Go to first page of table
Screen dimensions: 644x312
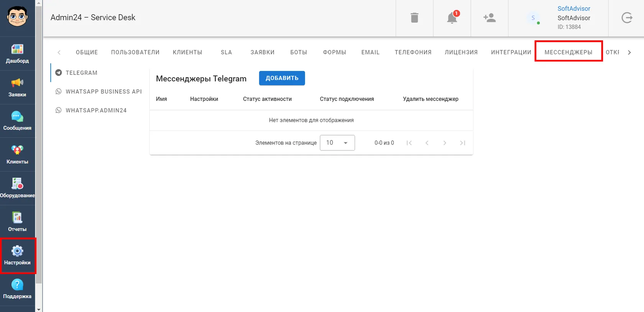tap(409, 143)
